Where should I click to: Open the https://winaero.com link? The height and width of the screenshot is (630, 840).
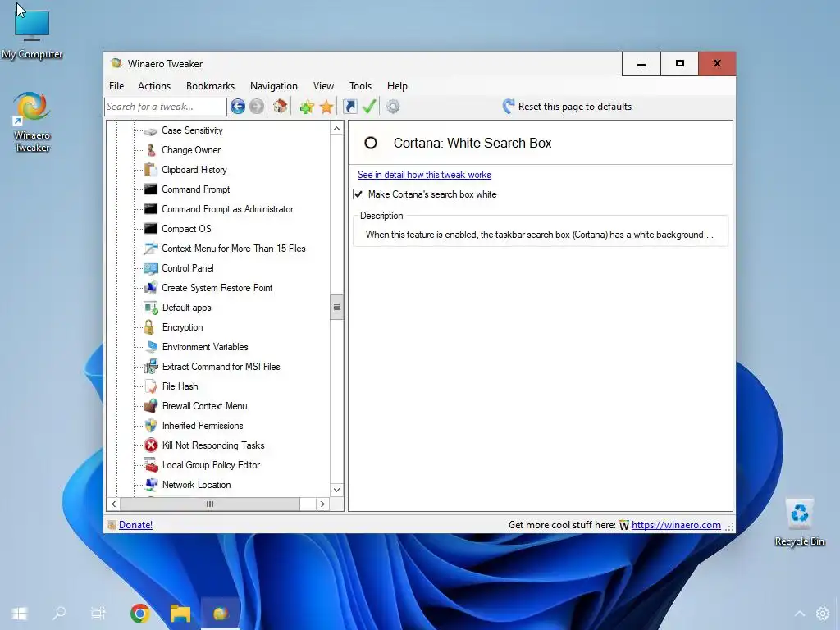click(x=676, y=525)
